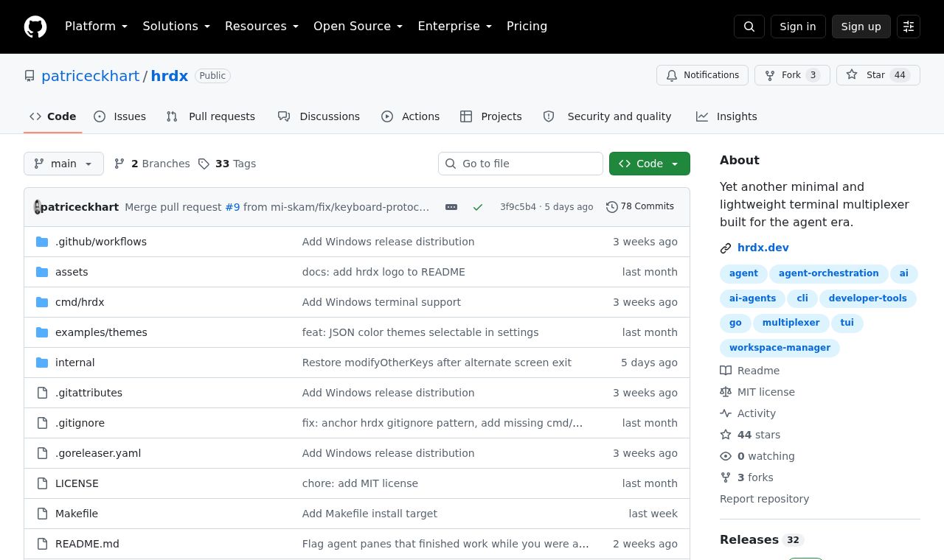Expand the Open Source menu
944x560 pixels.
coord(358,27)
